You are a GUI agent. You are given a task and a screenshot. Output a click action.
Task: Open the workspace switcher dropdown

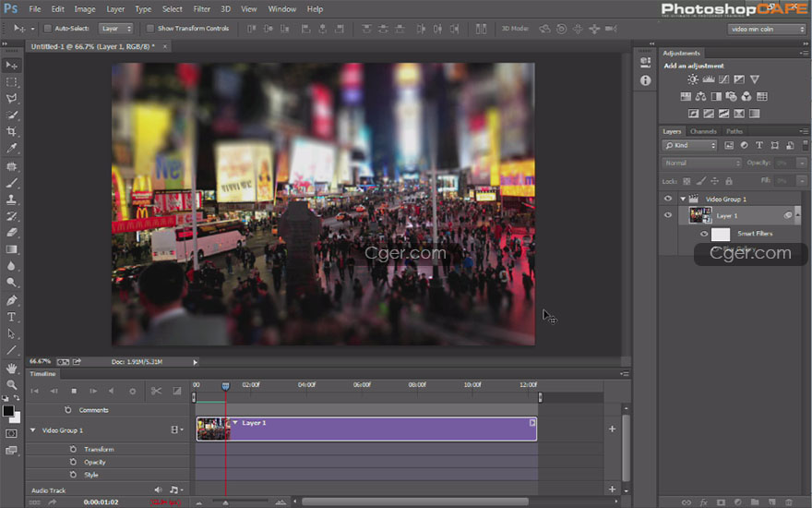click(x=767, y=29)
